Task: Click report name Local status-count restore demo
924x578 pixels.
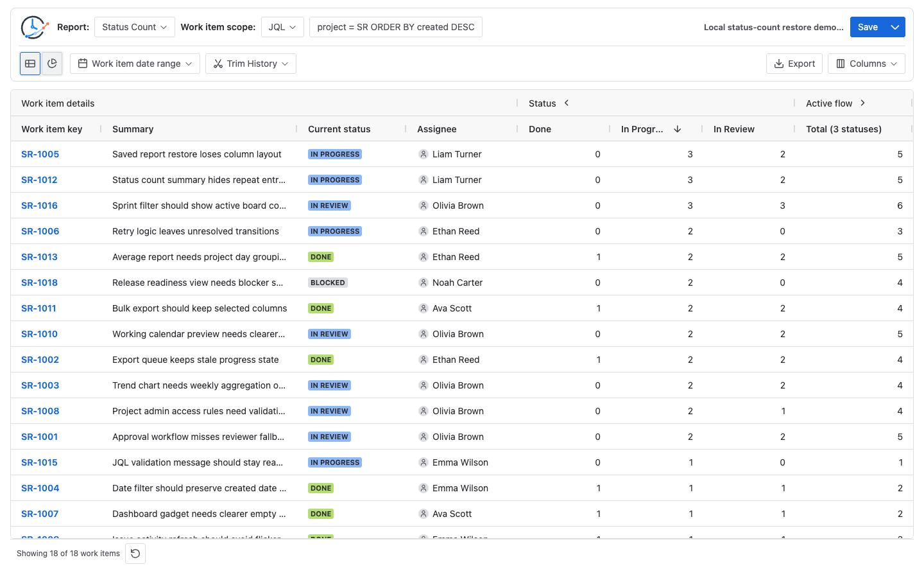Action: tap(774, 27)
